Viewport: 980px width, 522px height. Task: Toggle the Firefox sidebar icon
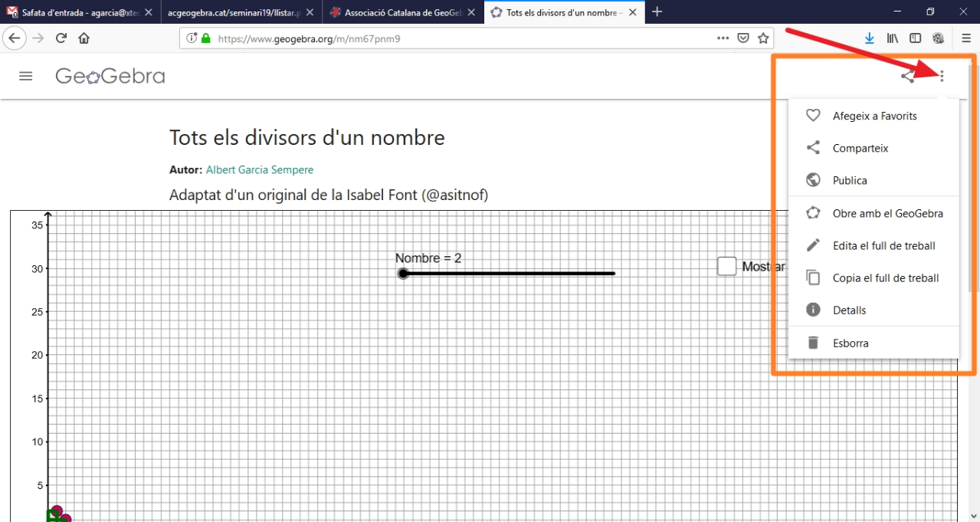[x=916, y=38]
